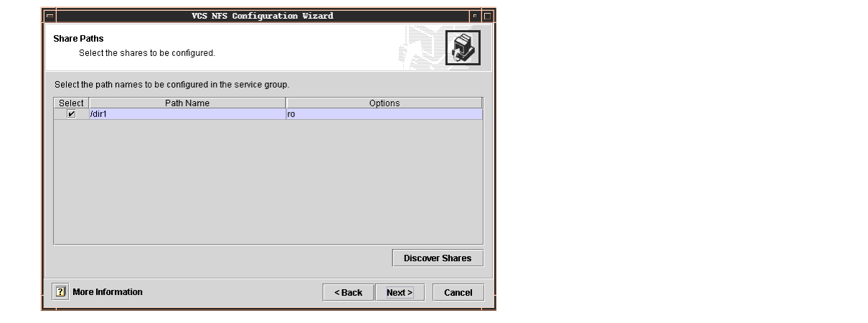
Task: Open the More Information label
Action: pyautogui.click(x=108, y=292)
